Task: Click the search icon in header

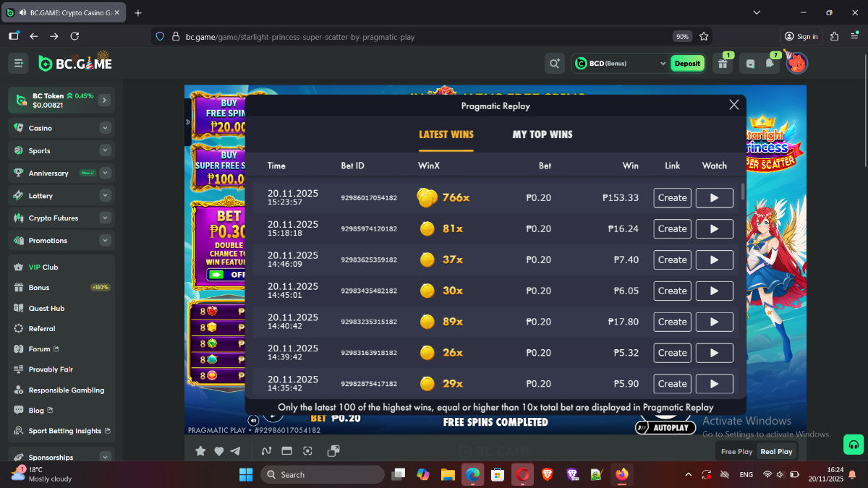Action: (555, 64)
